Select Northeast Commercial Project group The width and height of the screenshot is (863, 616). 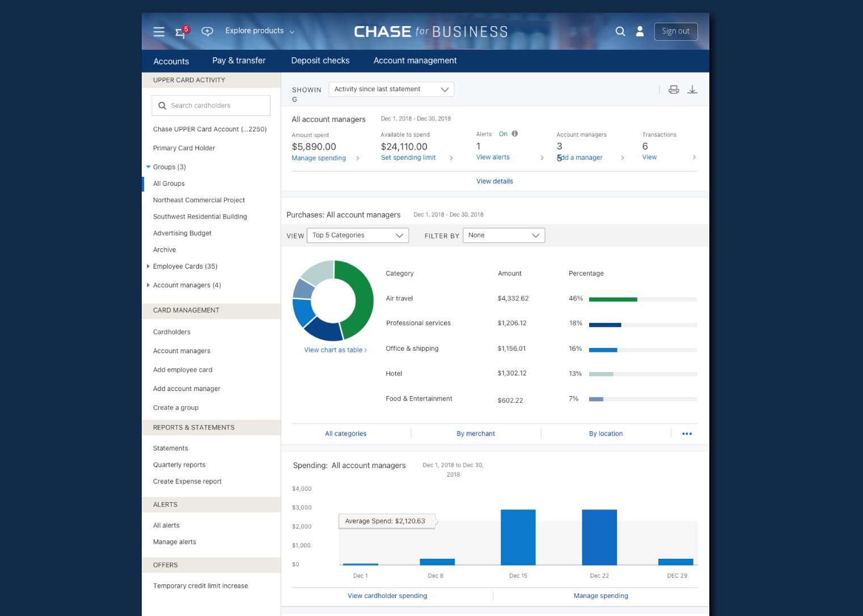[x=199, y=200]
